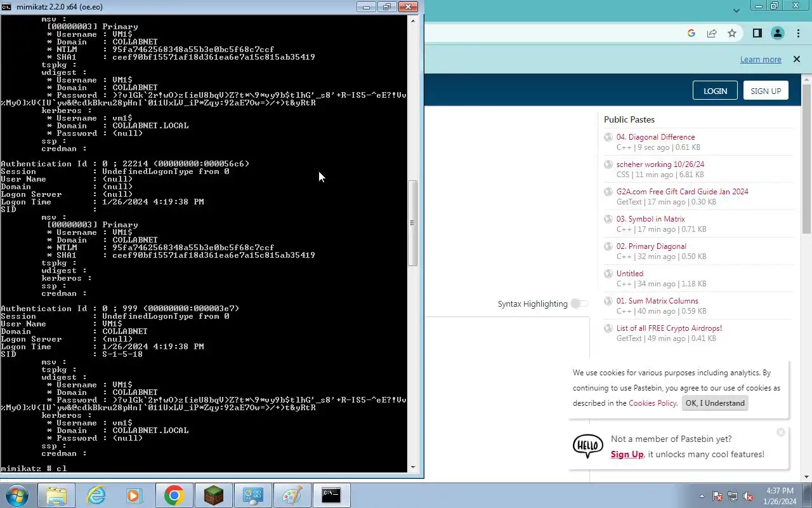This screenshot has height=508, width=812.
Task: Click the globe icon beside 02. Primary Diagonal
Action: 608,246
